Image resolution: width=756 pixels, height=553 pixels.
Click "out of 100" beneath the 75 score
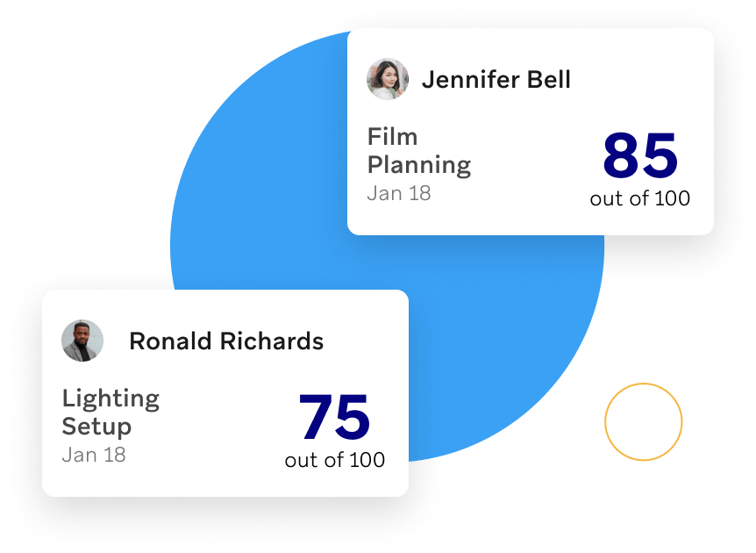335,460
